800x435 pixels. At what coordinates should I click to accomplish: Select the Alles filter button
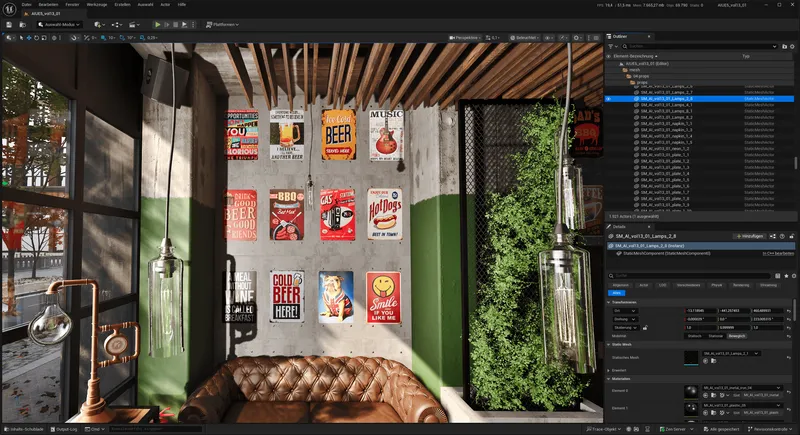coord(616,293)
